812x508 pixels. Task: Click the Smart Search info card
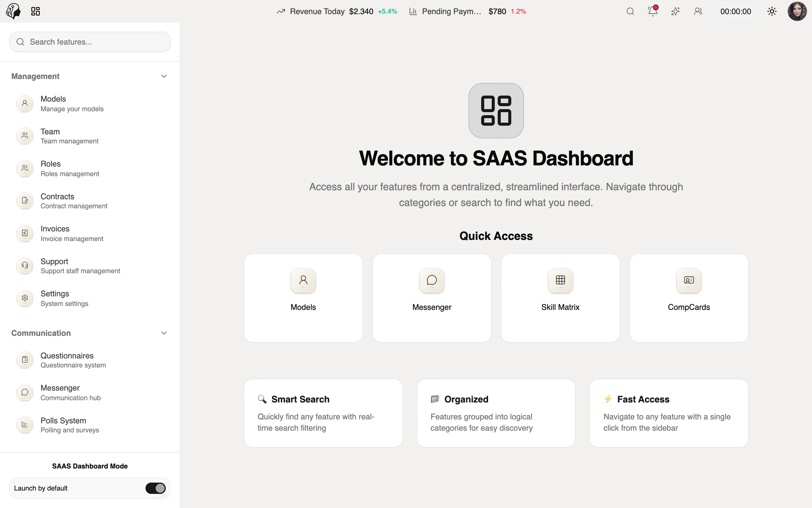(323, 413)
